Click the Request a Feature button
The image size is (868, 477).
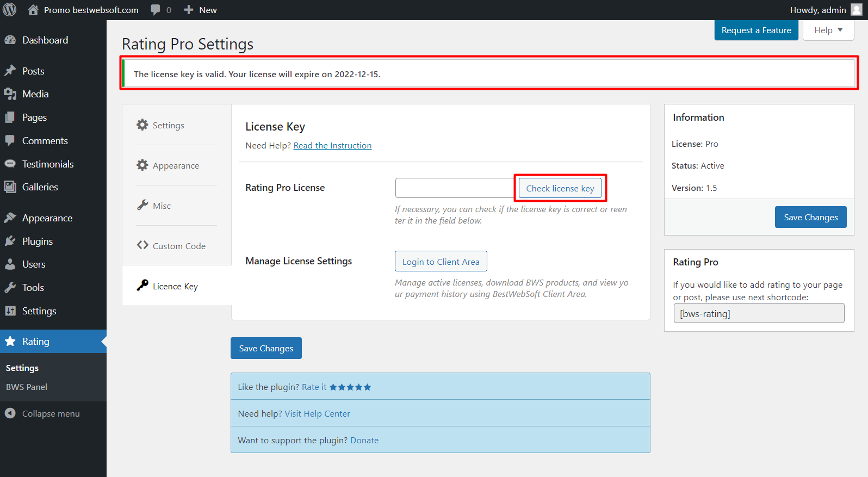(756, 30)
